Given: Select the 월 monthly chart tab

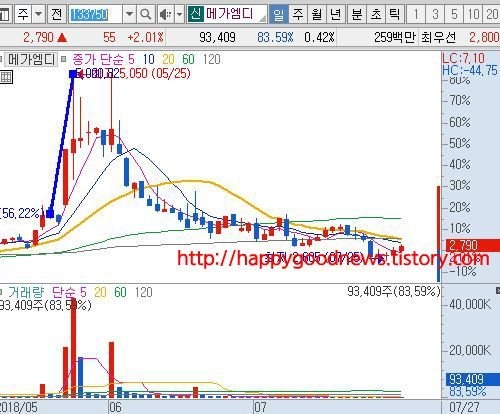Looking at the screenshot, I should click(x=317, y=14).
